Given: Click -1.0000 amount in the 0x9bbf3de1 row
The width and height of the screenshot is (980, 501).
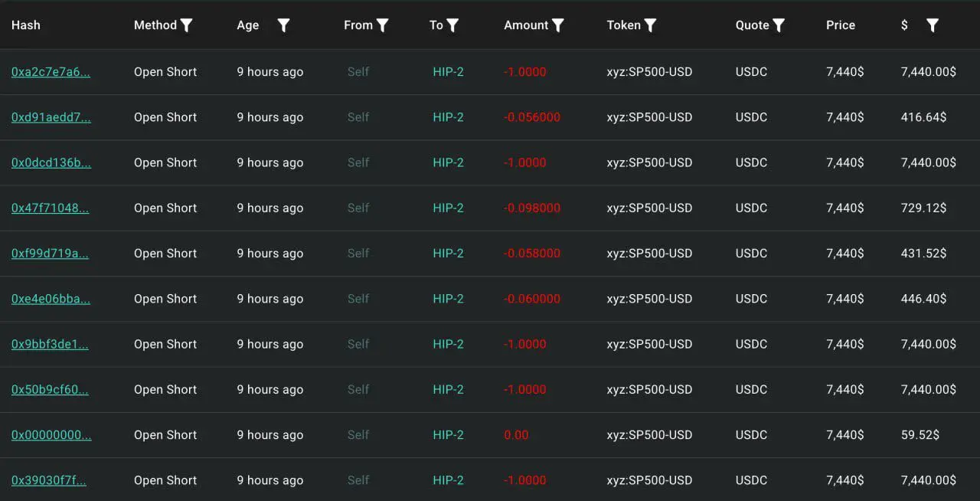Looking at the screenshot, I should coord(525,344).
